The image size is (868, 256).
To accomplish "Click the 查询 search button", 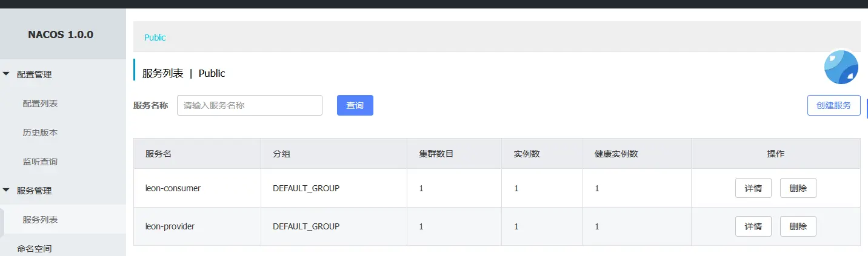I will click(355, 105).
